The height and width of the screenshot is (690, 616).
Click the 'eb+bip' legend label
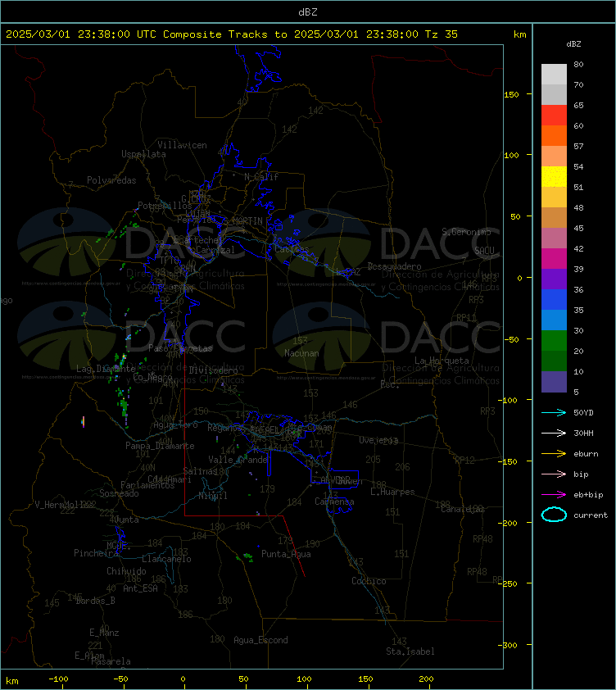(588, 495)
